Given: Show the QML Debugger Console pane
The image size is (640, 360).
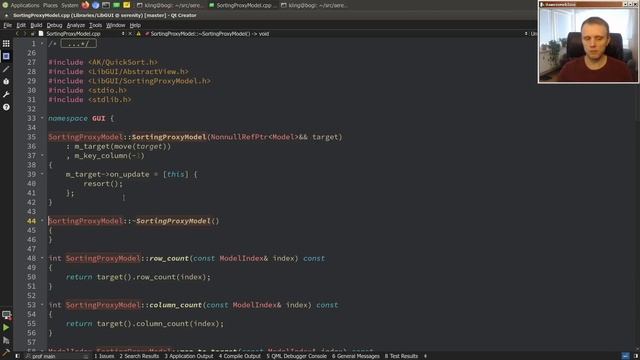Looking at the screenshot, I should point(297,356).
